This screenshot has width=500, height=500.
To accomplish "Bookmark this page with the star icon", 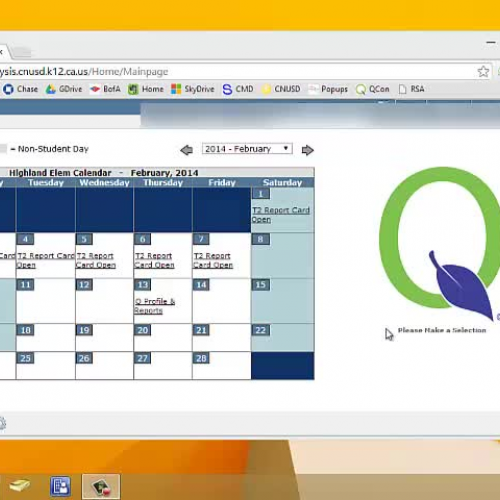I will coord(483,71).
